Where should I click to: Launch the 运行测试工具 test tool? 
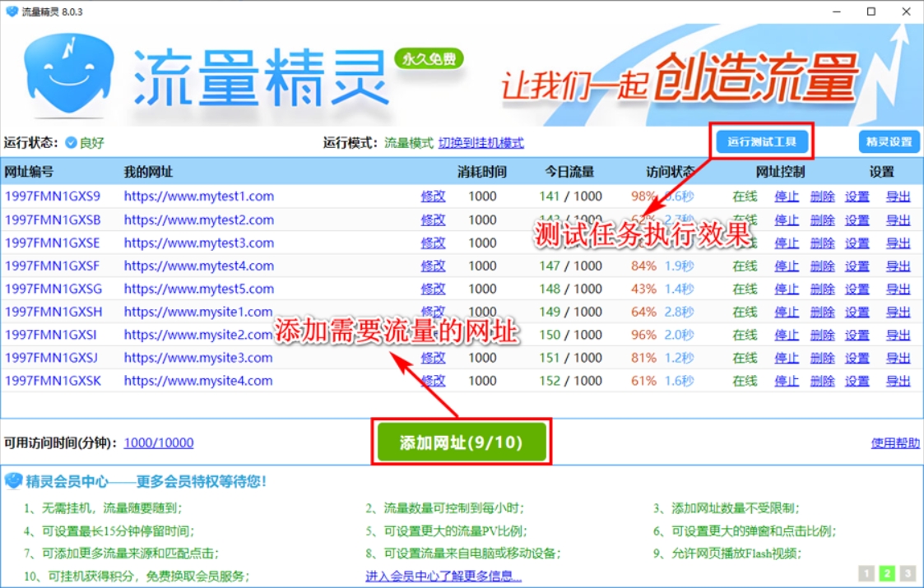click(x=762, y=141)
